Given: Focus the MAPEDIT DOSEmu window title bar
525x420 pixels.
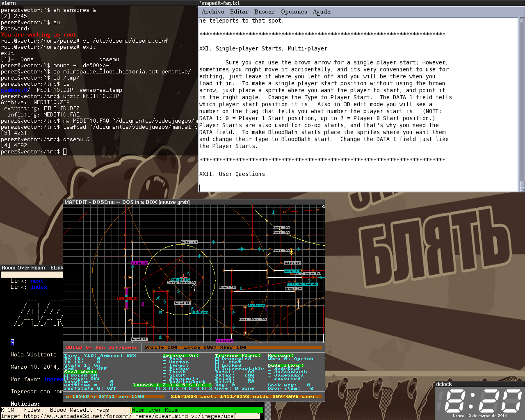Looking at the screenshot, I should pos(194,202).
